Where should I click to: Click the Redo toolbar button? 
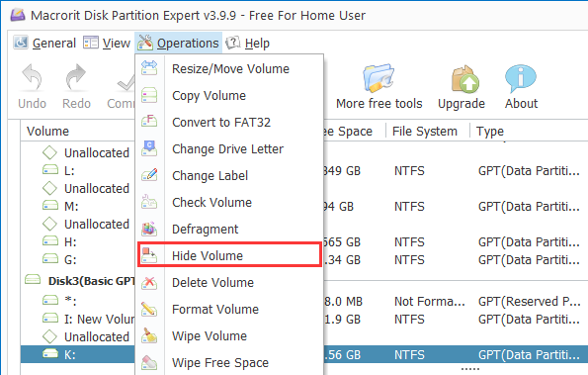(76, 86)
